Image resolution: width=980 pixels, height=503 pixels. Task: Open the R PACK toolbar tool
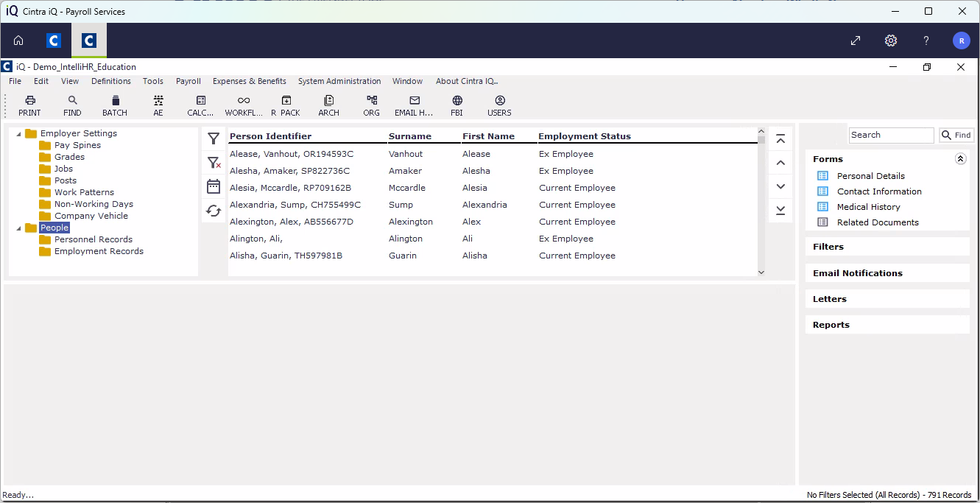pos(286,105)
